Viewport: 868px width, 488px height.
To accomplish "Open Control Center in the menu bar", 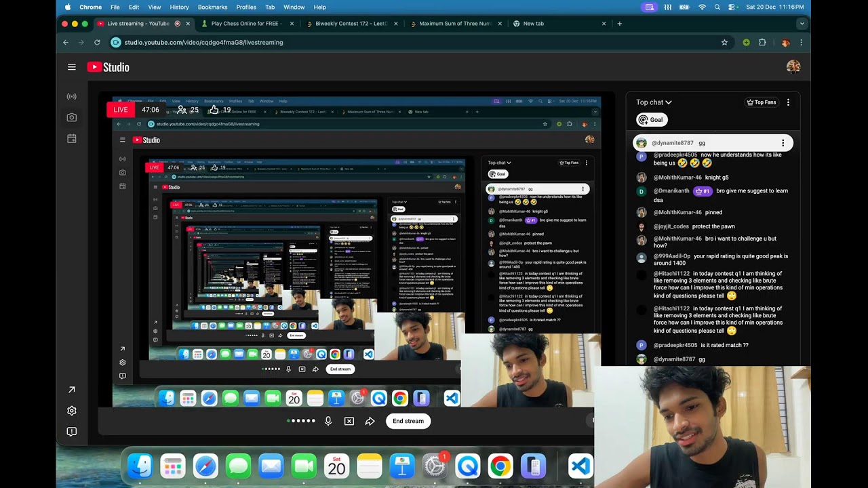I will point(732,7).
